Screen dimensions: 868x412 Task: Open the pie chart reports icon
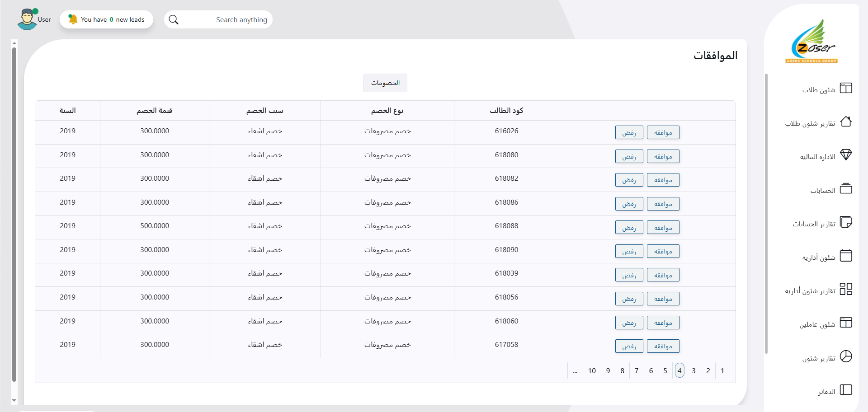click(x=845, y=356)
